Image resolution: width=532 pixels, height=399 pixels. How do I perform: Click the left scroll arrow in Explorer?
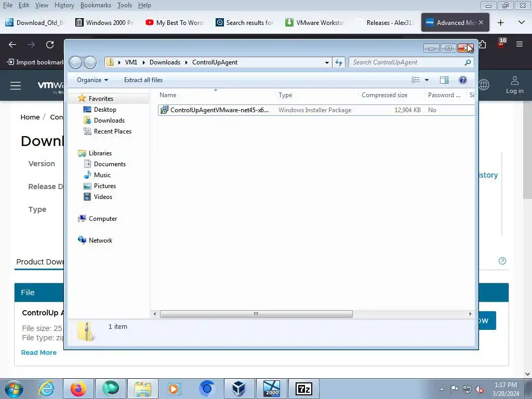tap(155, 314)
